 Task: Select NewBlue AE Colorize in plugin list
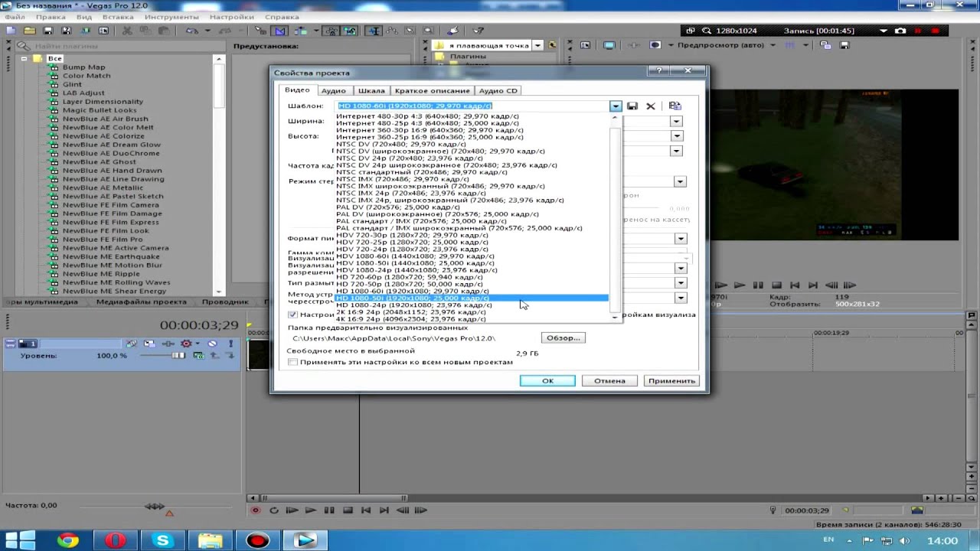click(x=103, y=136)
